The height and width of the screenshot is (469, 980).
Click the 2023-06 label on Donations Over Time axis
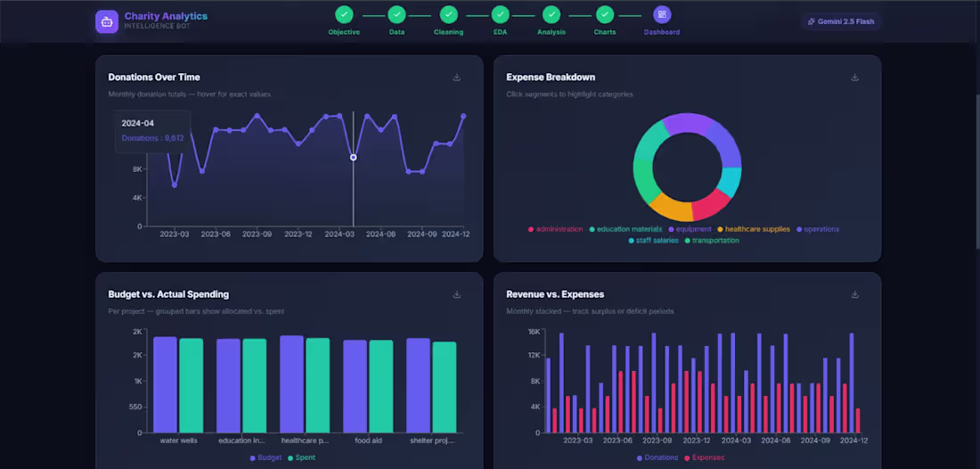coord(216,234)
